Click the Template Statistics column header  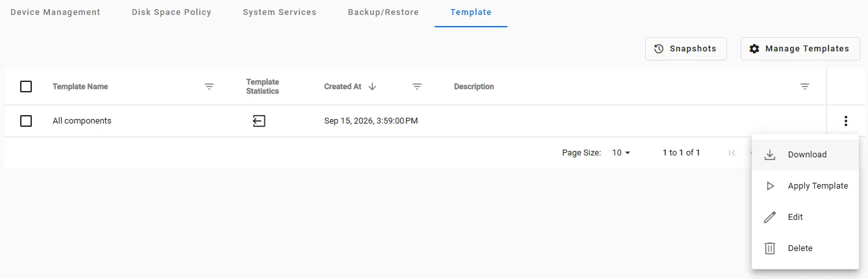(x=262, y=86)
